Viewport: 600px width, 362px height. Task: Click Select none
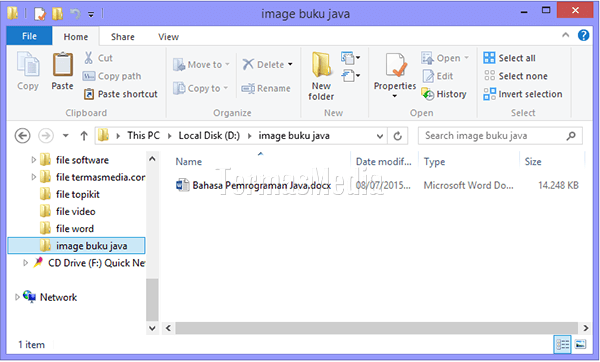(515, 76)
